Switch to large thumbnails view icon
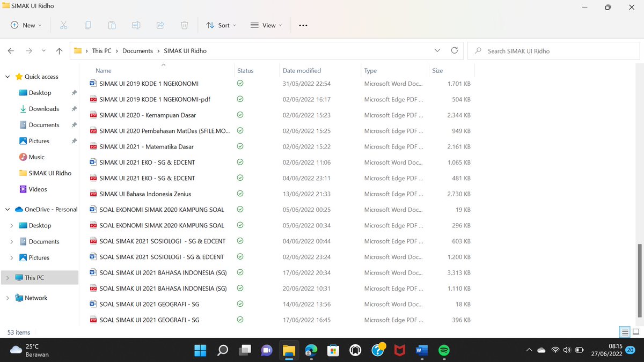644x362 pixels. tap(636, 332)
